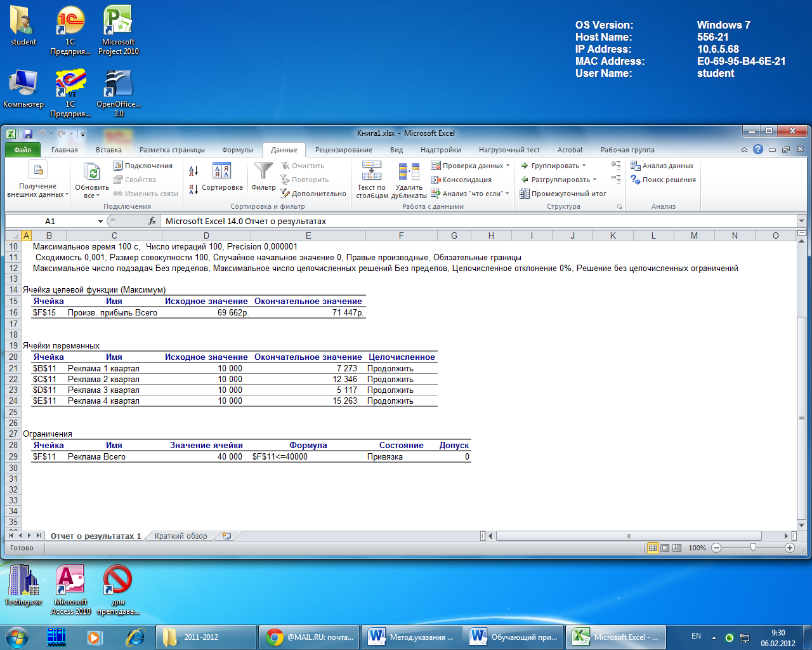Toggle the Filter (Фильтр) funnel

coord(263,176)
